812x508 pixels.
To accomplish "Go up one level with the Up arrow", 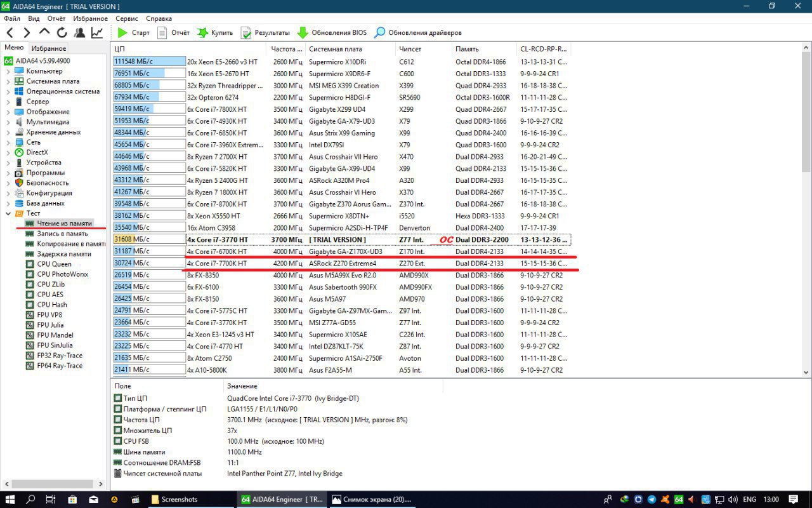I will point(44,32).
